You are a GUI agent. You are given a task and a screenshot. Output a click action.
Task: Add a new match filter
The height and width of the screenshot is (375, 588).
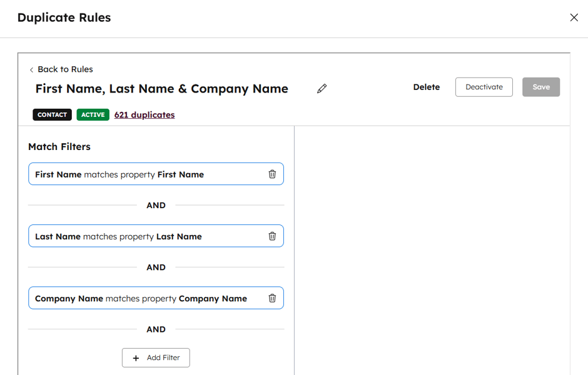tap(156, 357)
